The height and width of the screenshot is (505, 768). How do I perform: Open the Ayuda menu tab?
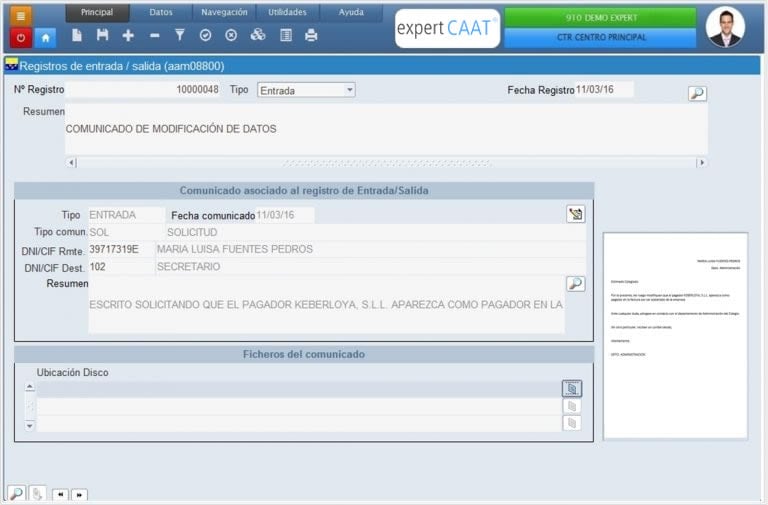point(351,12)
